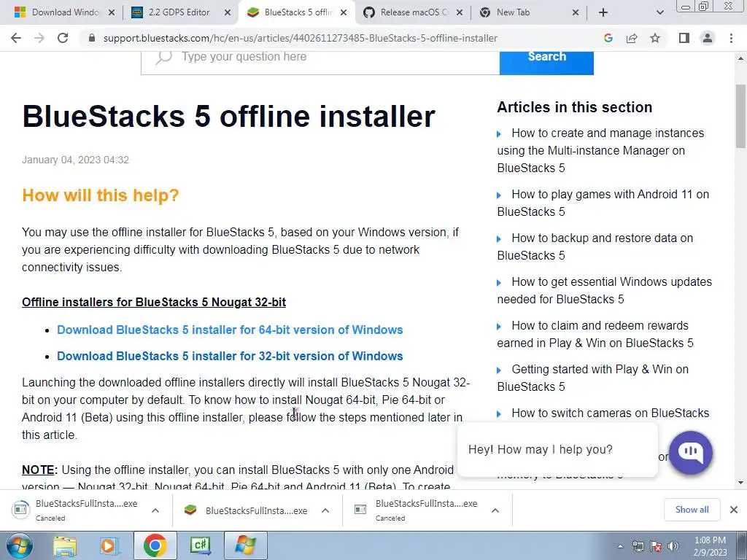Expand options for third canceled download

coord(495,510)
